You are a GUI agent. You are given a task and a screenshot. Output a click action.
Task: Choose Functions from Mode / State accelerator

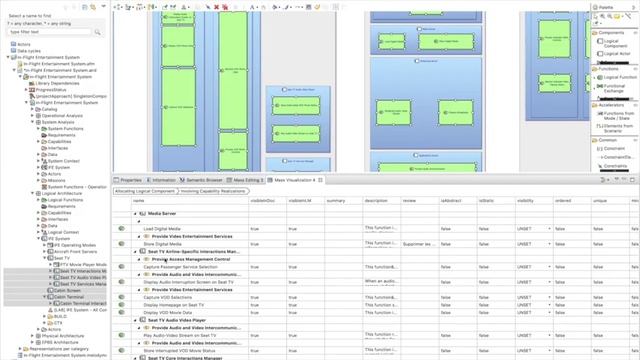pyautogui.click(x=615, y=116)
